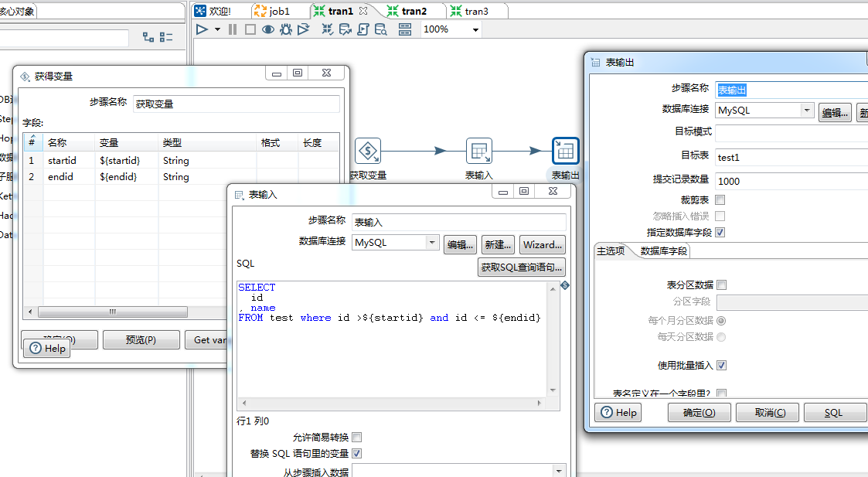Open the run options dropdown arrow

(x=217, y=29)
